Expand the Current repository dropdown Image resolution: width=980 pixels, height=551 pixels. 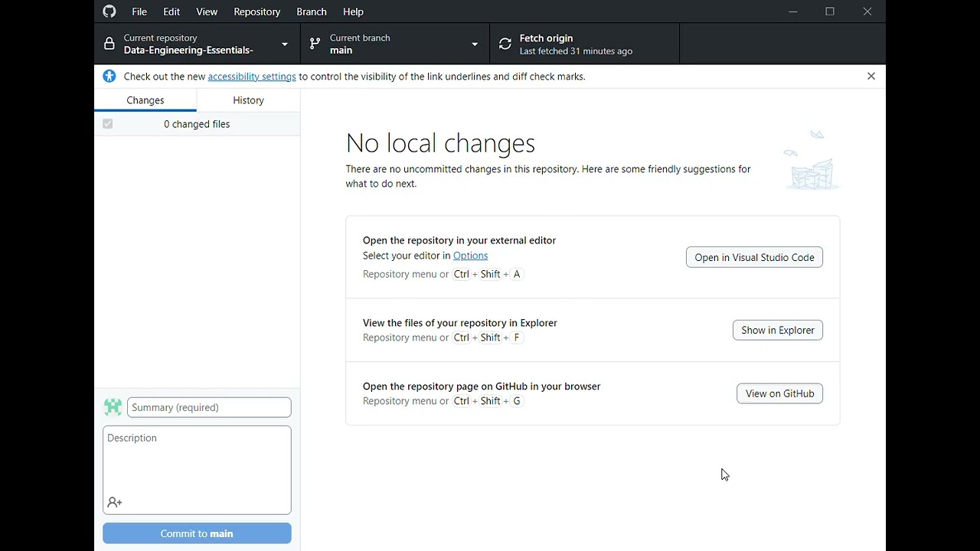coord(285,44)
